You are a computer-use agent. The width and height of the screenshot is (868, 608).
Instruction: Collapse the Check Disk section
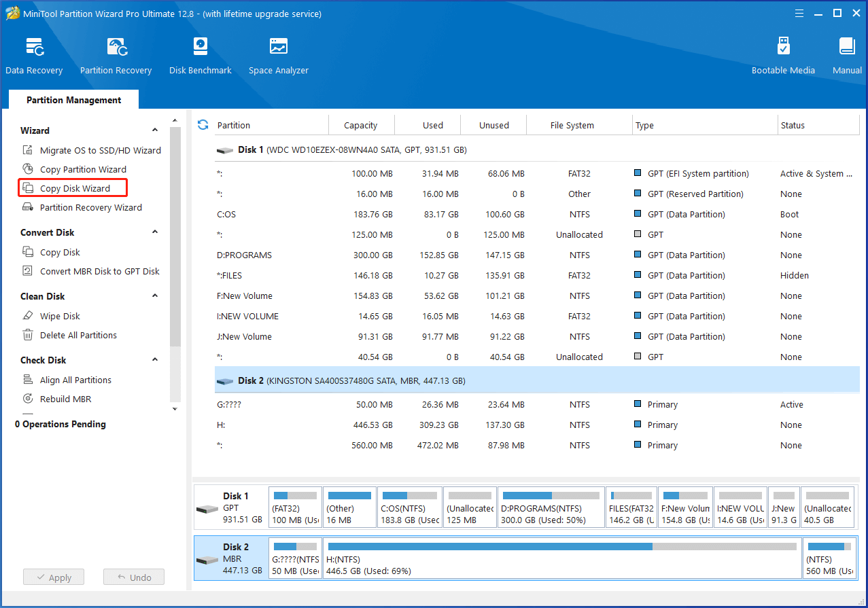coord(155,360)
